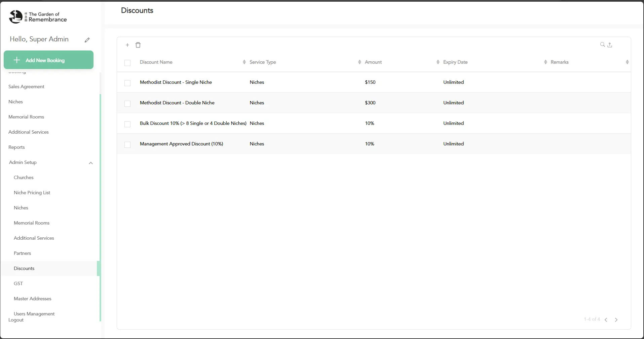Collapse the Admin Setup section
The image size is (644, 339).
click(x=90, y=163)
